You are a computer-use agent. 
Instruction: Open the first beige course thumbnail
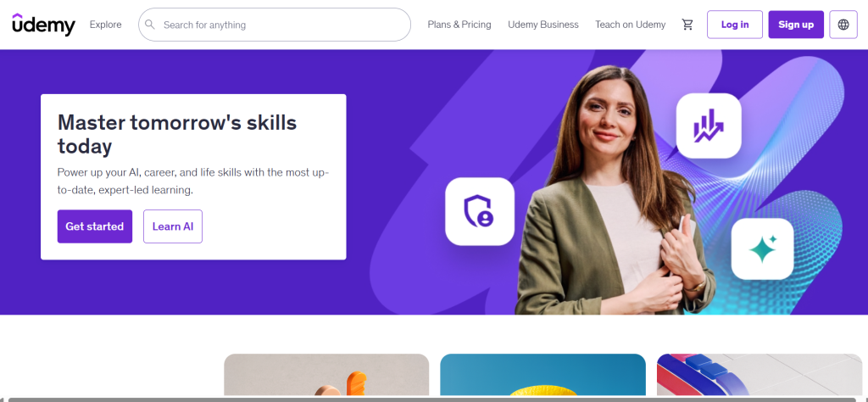coord(326,375)
